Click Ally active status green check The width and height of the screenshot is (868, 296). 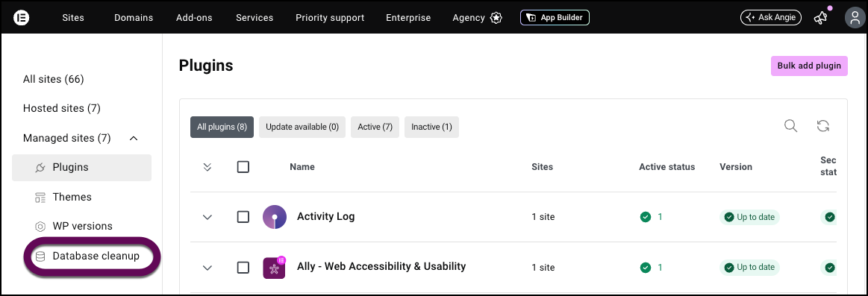(x=645, y=268)
